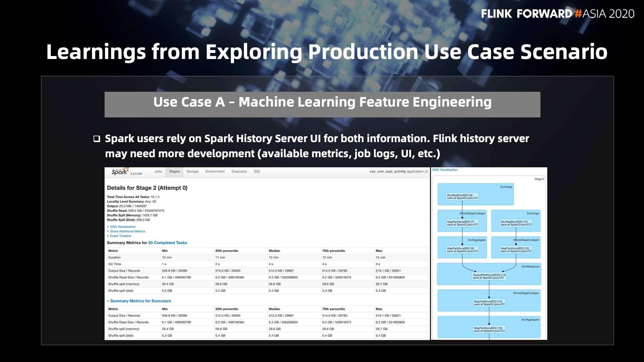Screen dimensions: 644x362
Task: Click MapPartitionsRDD [7] node
Action: click(x=462, y=223)
